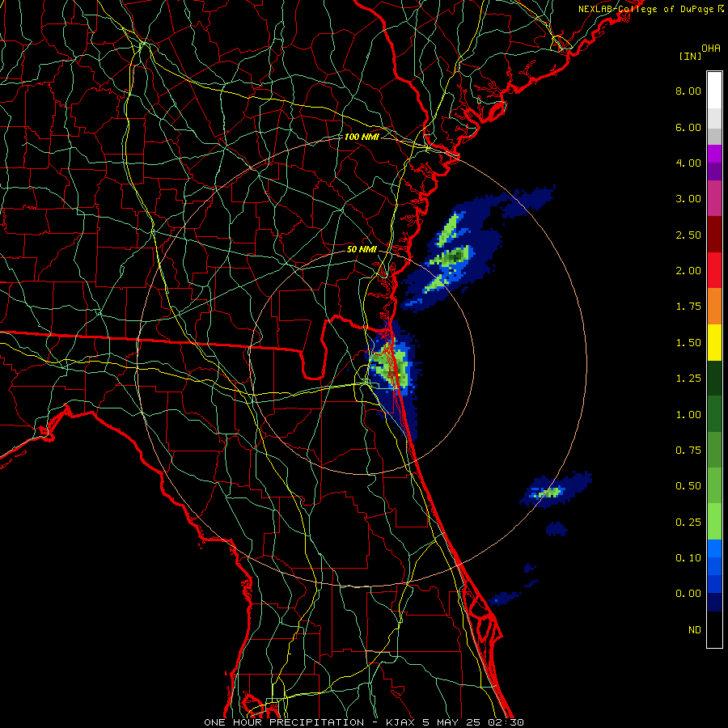Image resolution: width=728 pixels, height=728 pixels.
Task: Select the dark red 2.50 legend swatch
Action: pyautogui.click(x=714, y=235)
